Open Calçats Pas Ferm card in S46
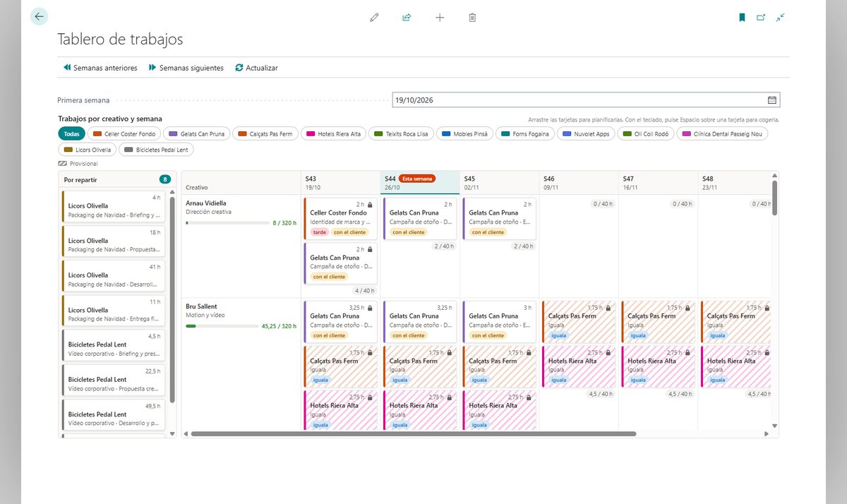 click(579, 322)
